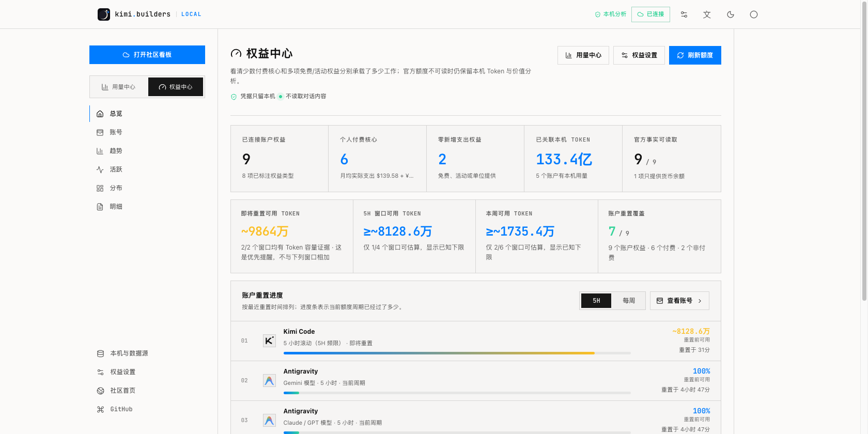This screenshot has width=868, height=434.
Task: Switch language with the 文 icon
Action: point(707,14)
